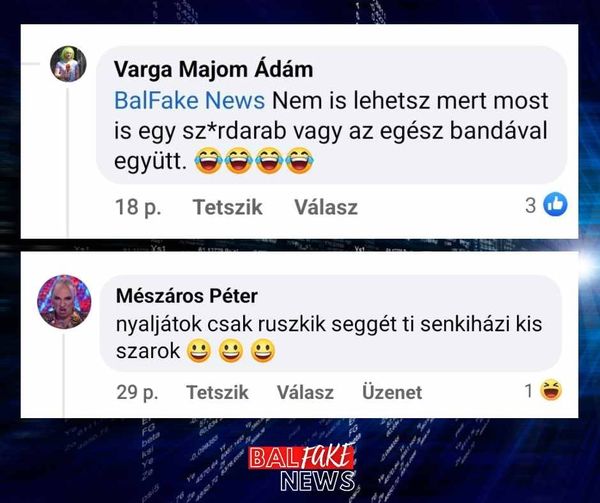Click the Mészáros Péter commenter name
This screenshot has height=503, width=600.
click(187, 296)
